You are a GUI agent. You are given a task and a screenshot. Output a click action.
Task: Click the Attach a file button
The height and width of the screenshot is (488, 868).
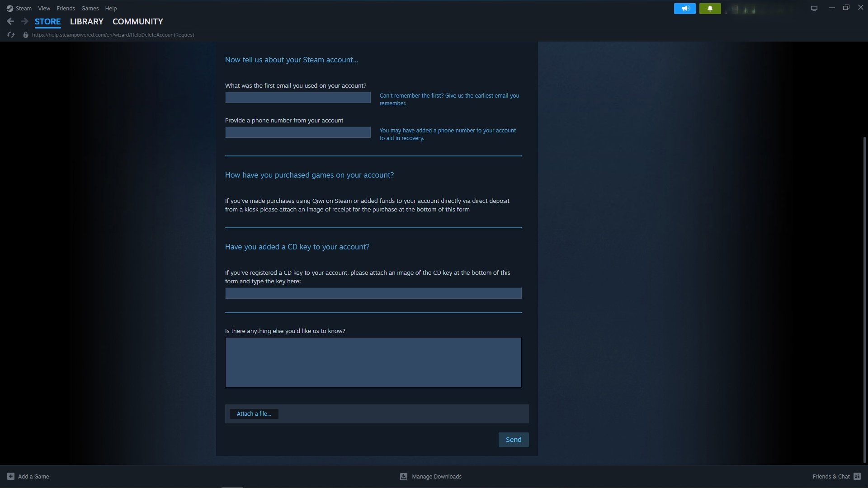pyautogui.click(x=254, y=414)
